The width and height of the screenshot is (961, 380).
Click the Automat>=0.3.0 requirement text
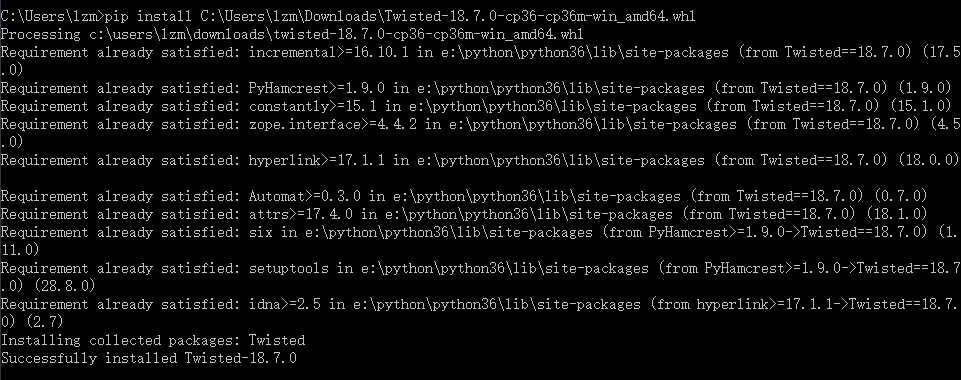[x=305, y=196]
